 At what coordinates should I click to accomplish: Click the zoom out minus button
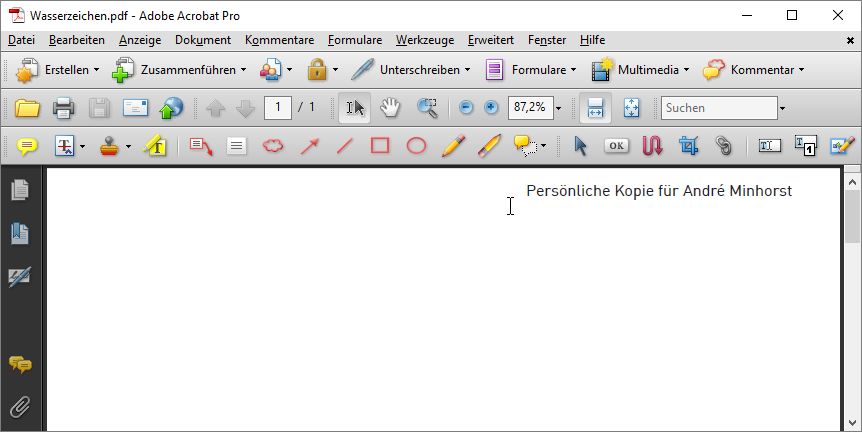466,107
